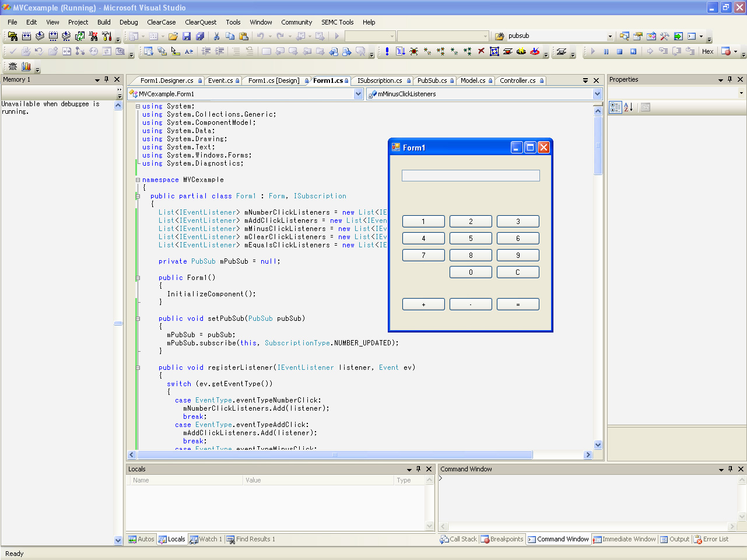The width and height of the screenshot is (747, 560).
Task: Click the Save All icon
Action: coord(200,36)
